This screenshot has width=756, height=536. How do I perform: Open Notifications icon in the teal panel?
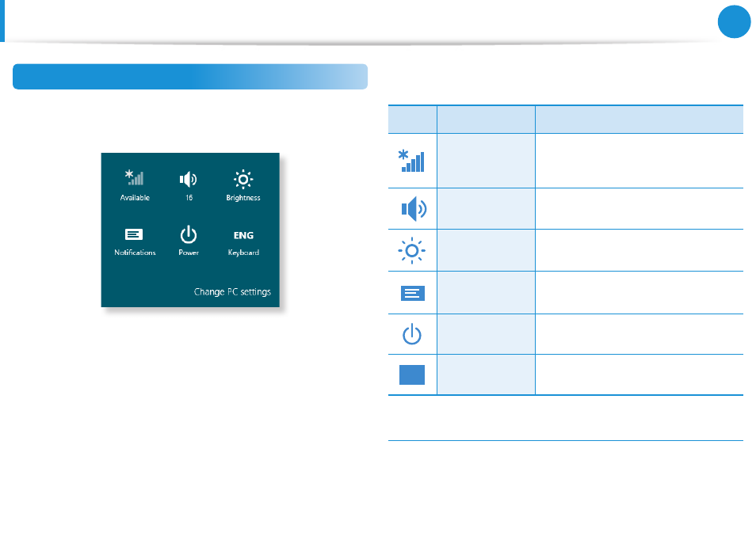tap(134, 234)
